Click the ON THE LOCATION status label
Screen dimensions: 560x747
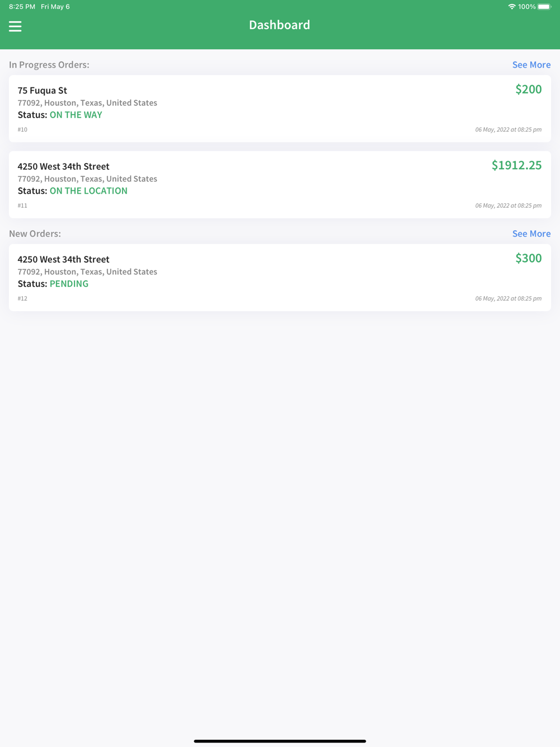88,191
